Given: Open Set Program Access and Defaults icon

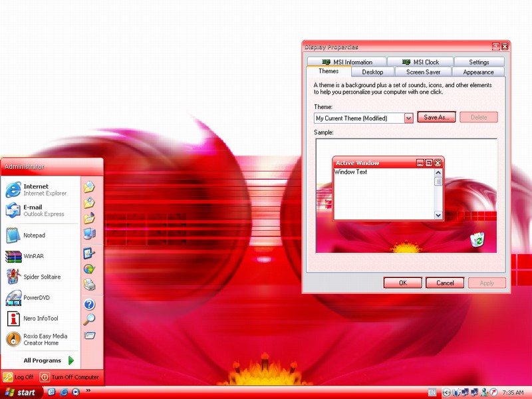Looking at the screenshot, I should pos(89,269).
